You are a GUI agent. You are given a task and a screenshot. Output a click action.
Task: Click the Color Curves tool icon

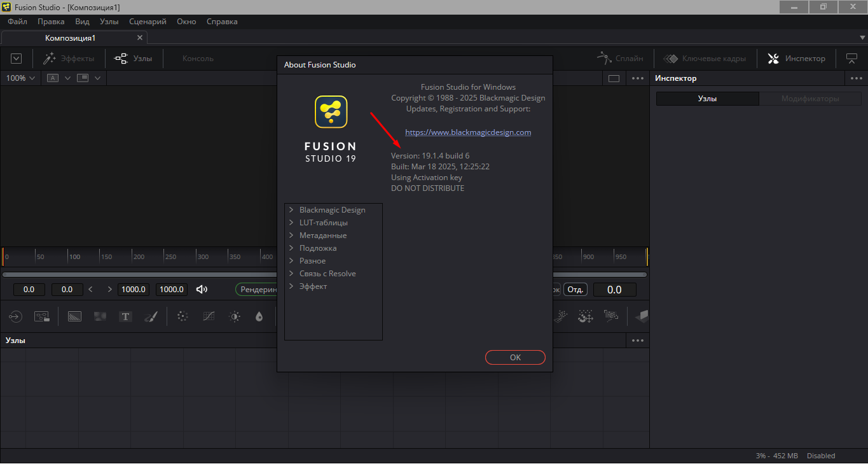[x=209, y=316]
